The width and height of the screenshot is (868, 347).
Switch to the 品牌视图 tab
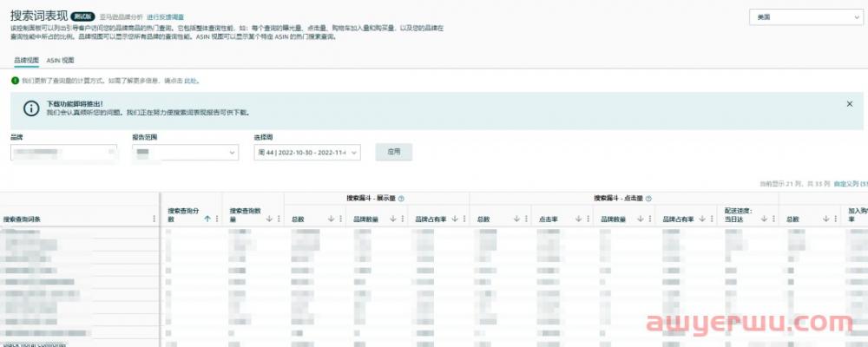point(27,61)
